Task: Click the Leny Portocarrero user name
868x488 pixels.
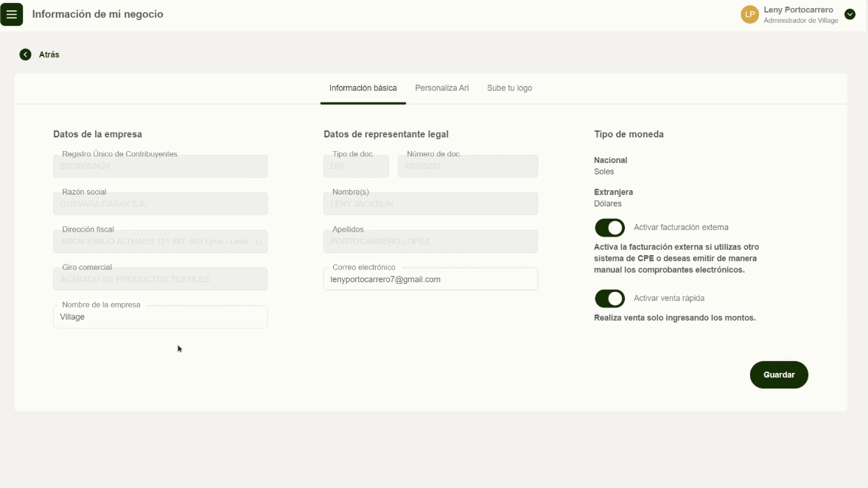Action: (798, 10)
